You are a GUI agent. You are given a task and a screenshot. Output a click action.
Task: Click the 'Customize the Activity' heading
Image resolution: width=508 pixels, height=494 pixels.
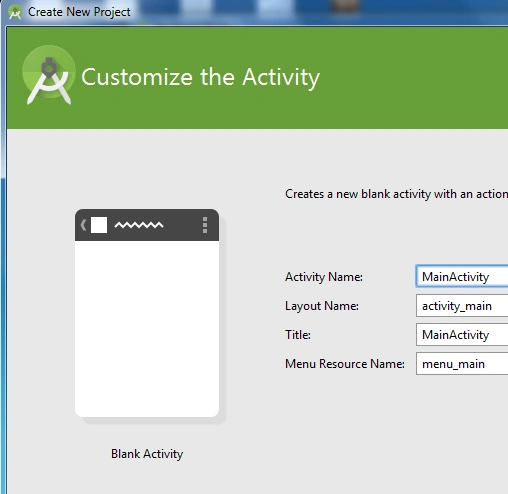tap(200, 77)
